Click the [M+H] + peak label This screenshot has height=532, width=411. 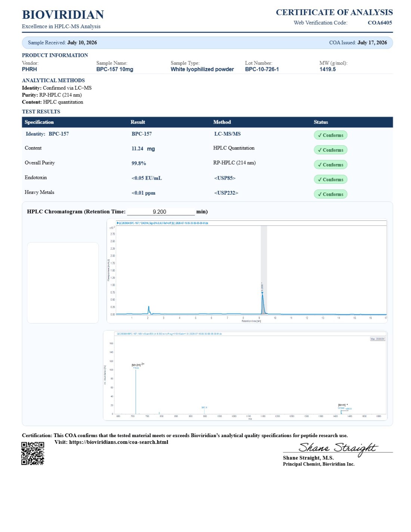(x=343, y=405)
